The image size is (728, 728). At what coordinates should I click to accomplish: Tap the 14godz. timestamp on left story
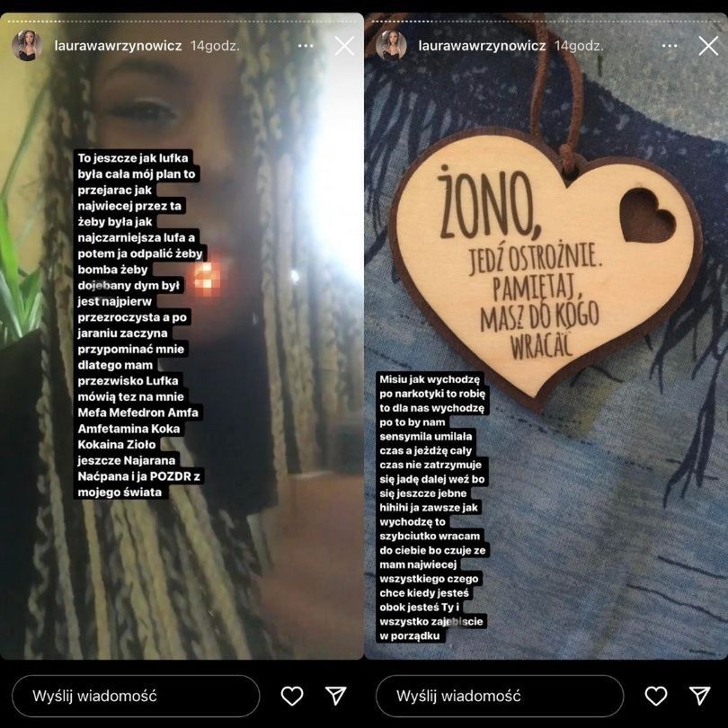click(x=215, y=46)
